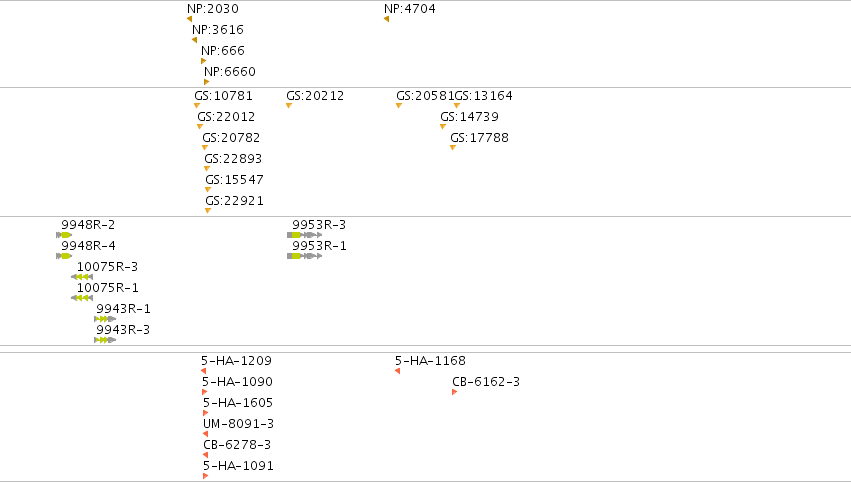Click the 9943R-1 gene glyph
This screenshot has width=851, height=482.
click(x=105, y=319)
